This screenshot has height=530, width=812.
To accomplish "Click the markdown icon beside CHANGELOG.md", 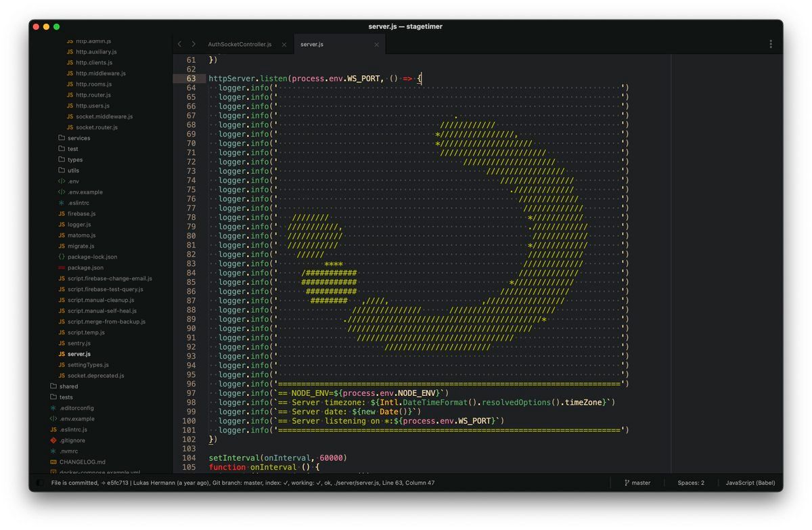I will tap(53, 462).
